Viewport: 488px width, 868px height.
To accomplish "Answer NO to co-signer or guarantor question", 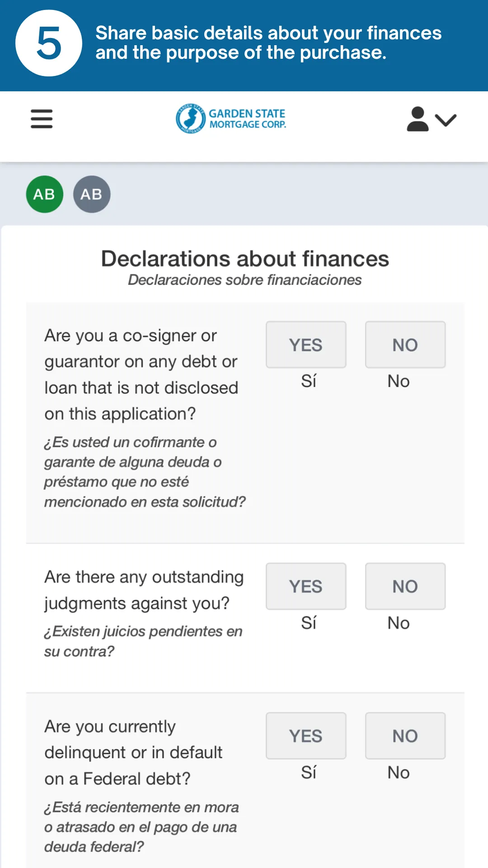I will click(x=405, y=345).
